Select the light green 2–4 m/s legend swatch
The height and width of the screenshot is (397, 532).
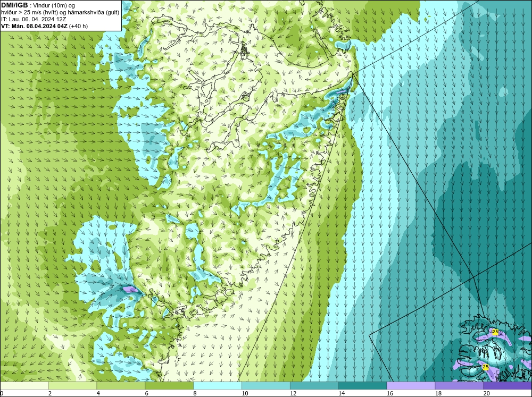point(72,386)
